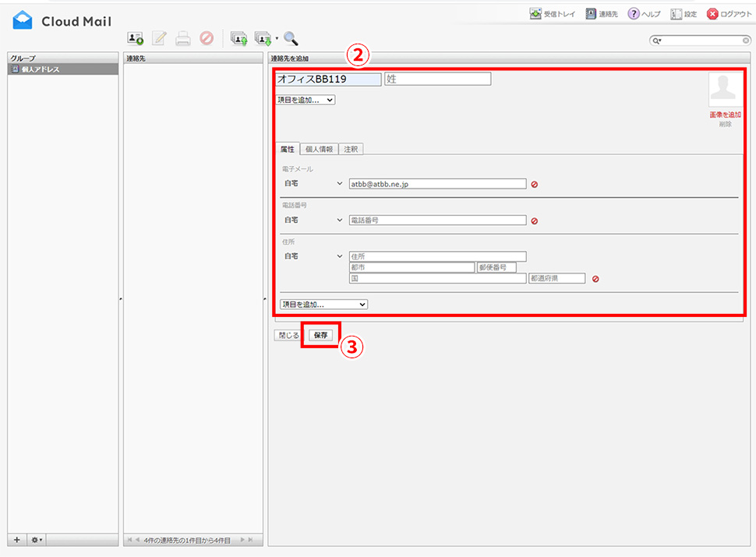This screenshot has width=756, height=557.
Task: Open advanced search with the magnifier icon
Action: coord(291,38)
